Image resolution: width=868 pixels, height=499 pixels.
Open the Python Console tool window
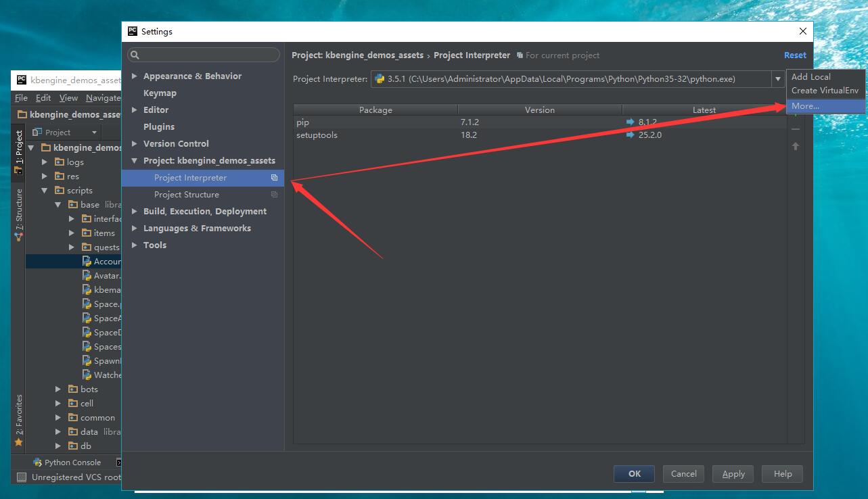point(67,462)
